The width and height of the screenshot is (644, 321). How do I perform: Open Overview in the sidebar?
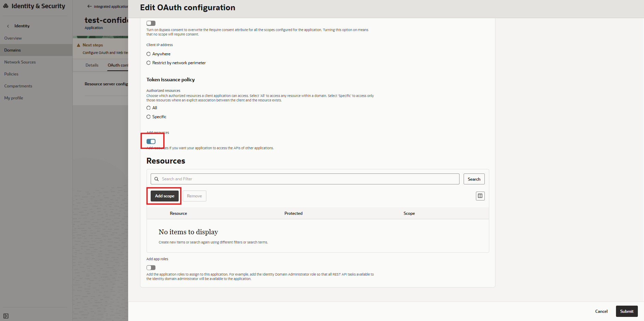coord(13,38)
